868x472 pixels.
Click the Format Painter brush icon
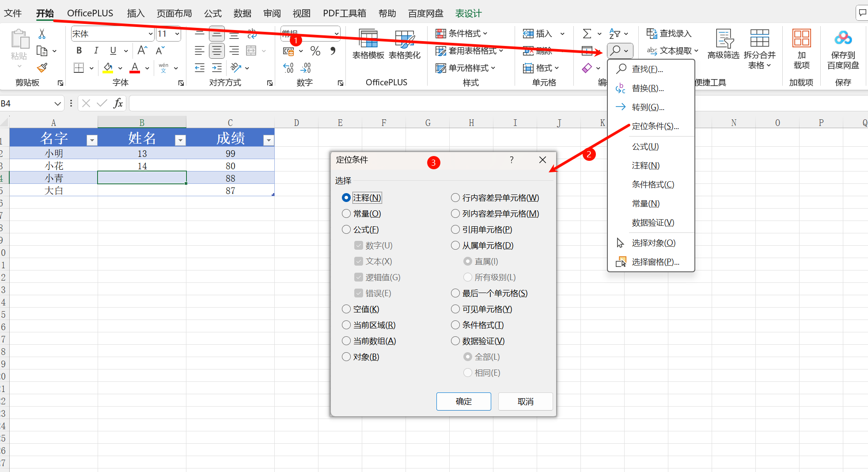pos(42,68)
